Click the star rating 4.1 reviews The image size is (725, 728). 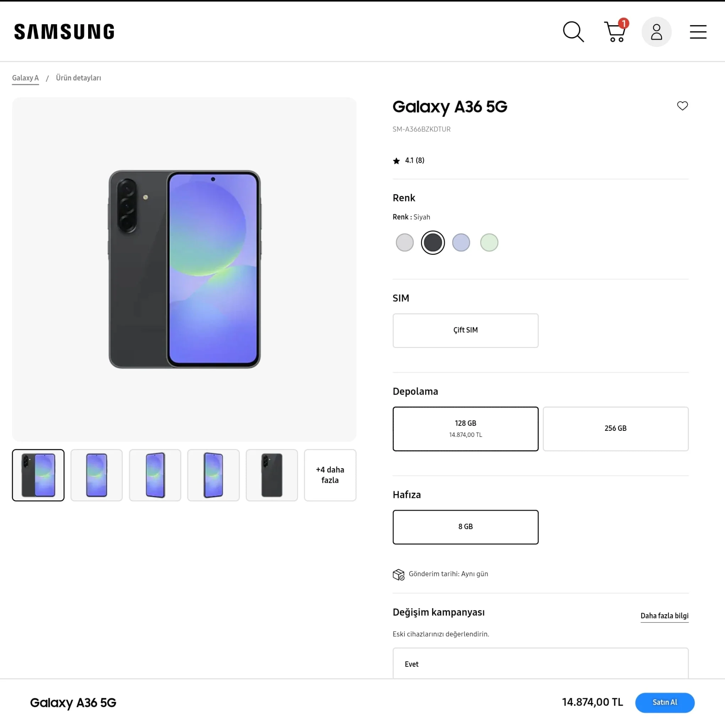pos(409,161)
